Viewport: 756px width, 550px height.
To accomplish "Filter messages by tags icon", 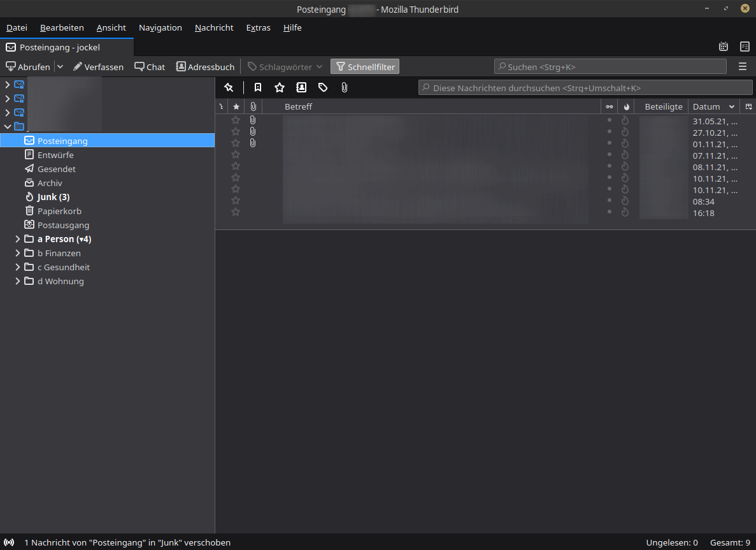I will click(x=323, y=87).
